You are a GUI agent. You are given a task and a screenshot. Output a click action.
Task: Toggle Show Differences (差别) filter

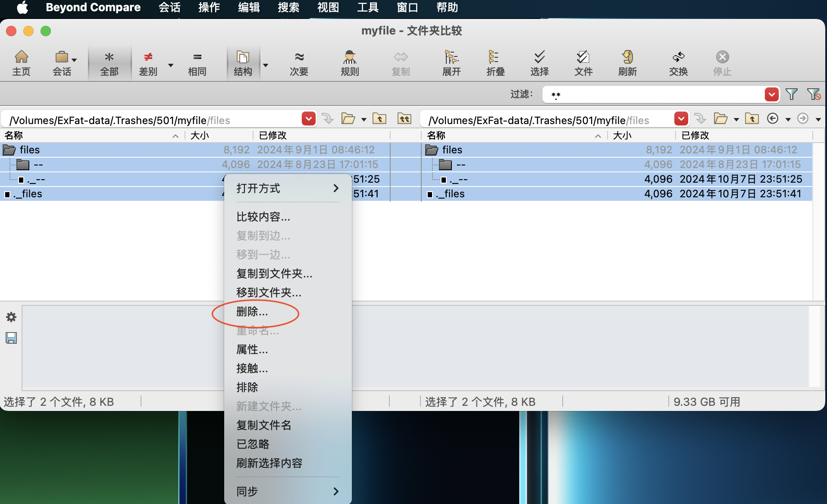tap(148, 63)
